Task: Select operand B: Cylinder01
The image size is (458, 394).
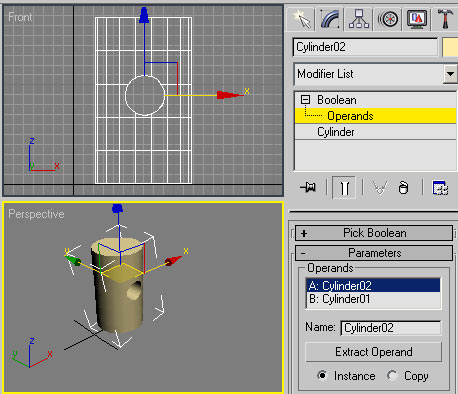Action: point(373,299)
